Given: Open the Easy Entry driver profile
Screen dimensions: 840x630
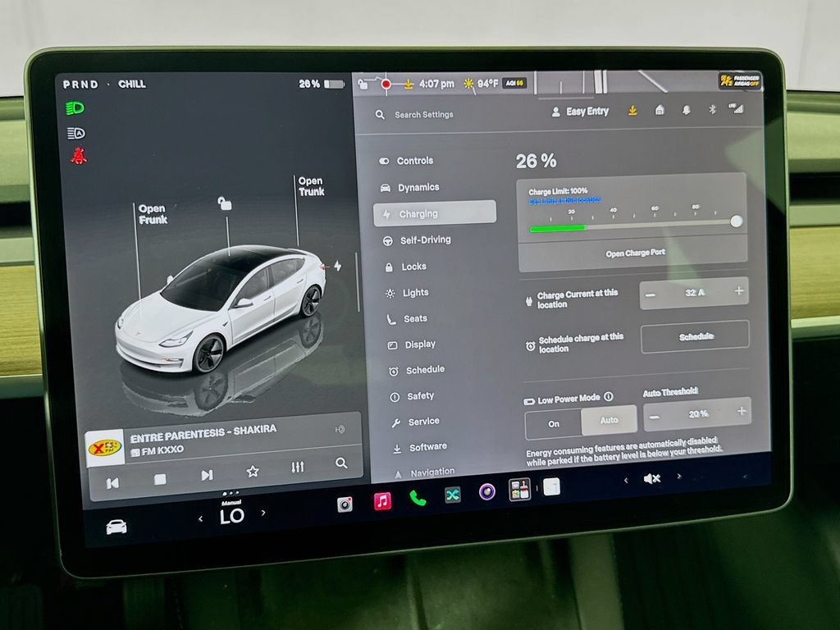Looking at the screenshot, I should [x=580, y=112].
